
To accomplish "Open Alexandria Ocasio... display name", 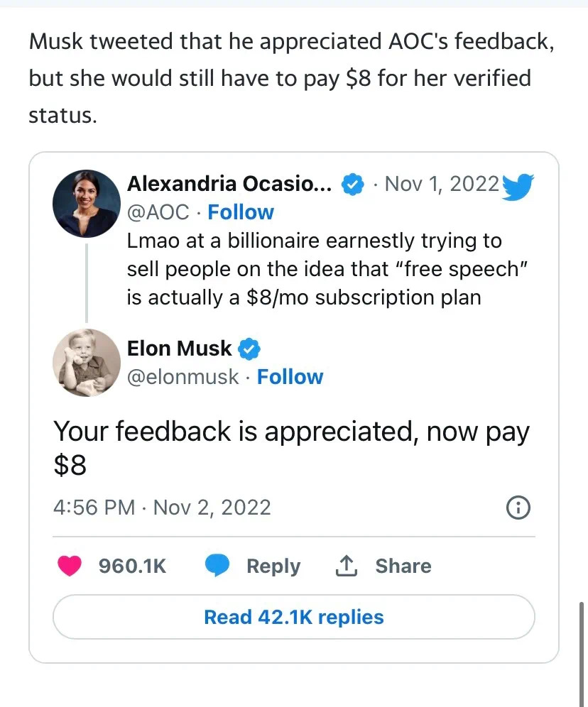I will pyautogui.click(x=229, y=184).
